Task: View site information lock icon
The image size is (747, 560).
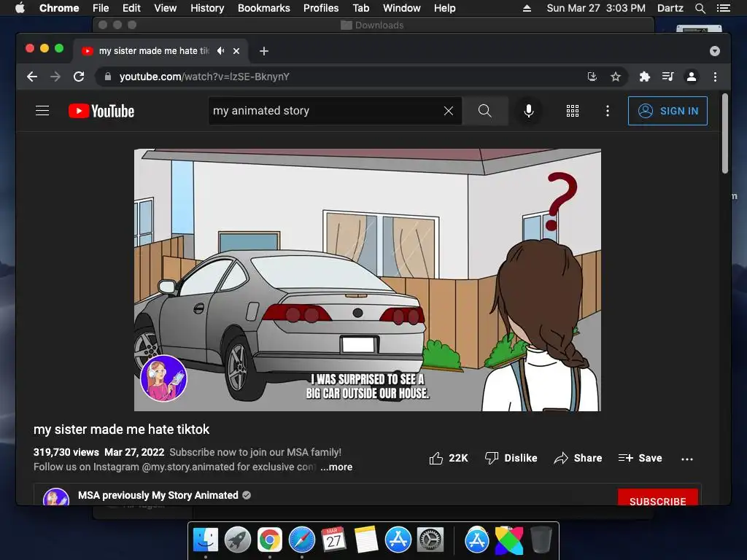Action: (108, 77)
